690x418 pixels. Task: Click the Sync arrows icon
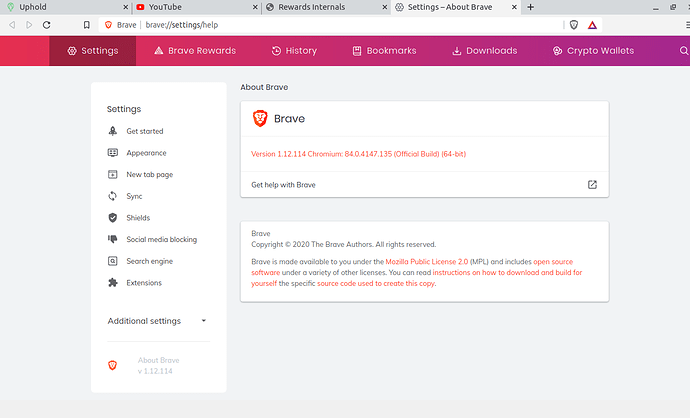113,196
